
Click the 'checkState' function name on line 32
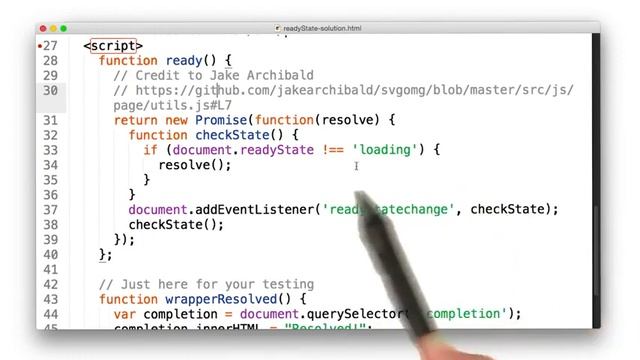[232, 135]
